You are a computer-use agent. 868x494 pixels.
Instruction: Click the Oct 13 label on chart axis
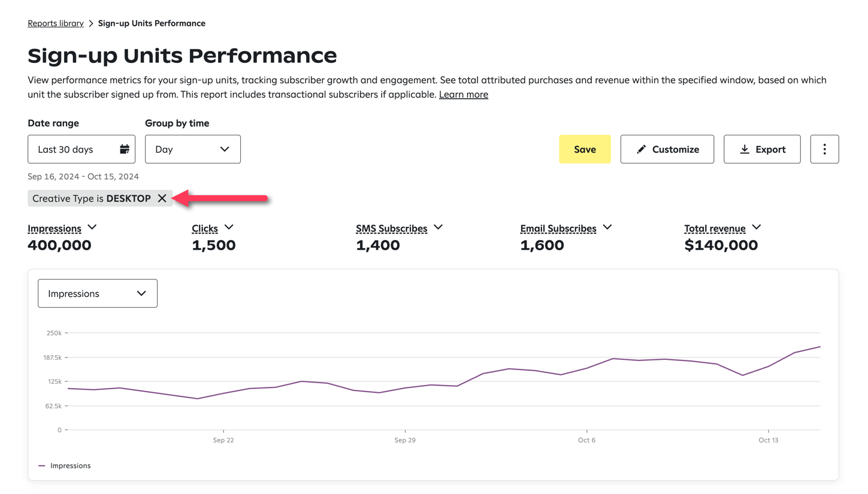[x=768, y=440]
